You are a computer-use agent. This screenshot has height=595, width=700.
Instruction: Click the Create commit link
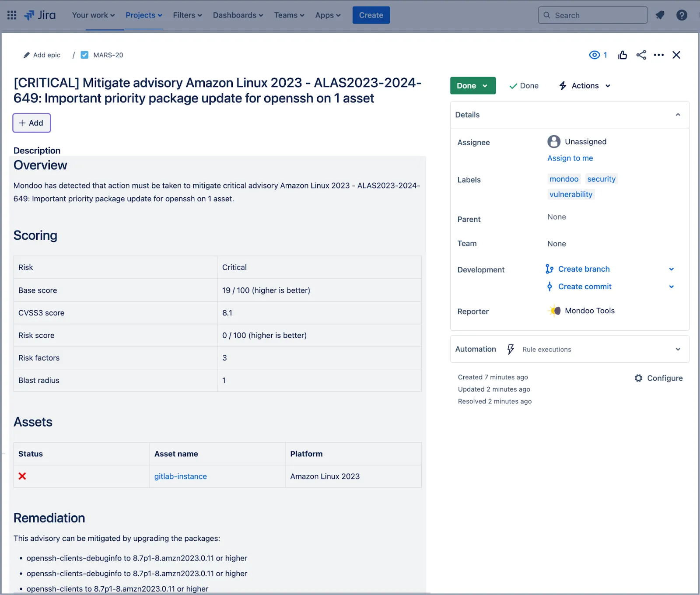pos(585,287)
